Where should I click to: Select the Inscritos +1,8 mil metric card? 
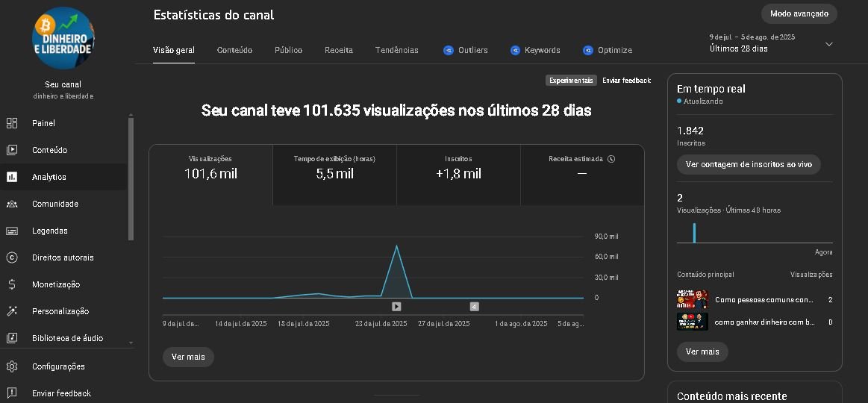pos(458,175)
